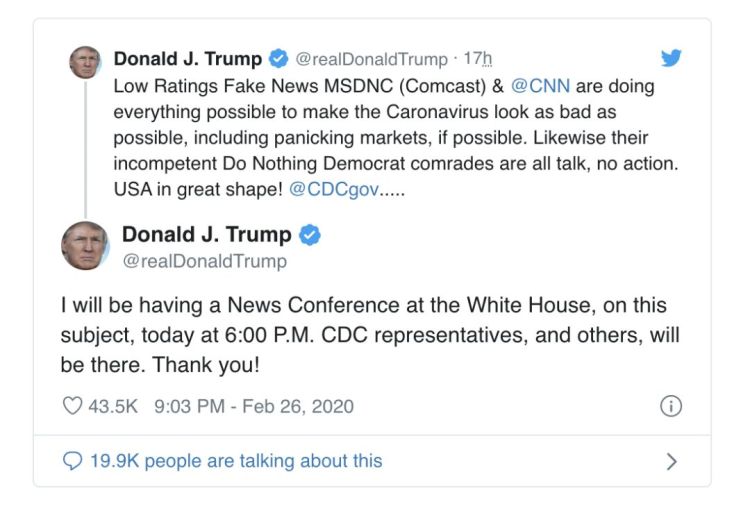Click verified badge beside main Donald J. Trump
The image size is (750, 520).
(310, 235)
